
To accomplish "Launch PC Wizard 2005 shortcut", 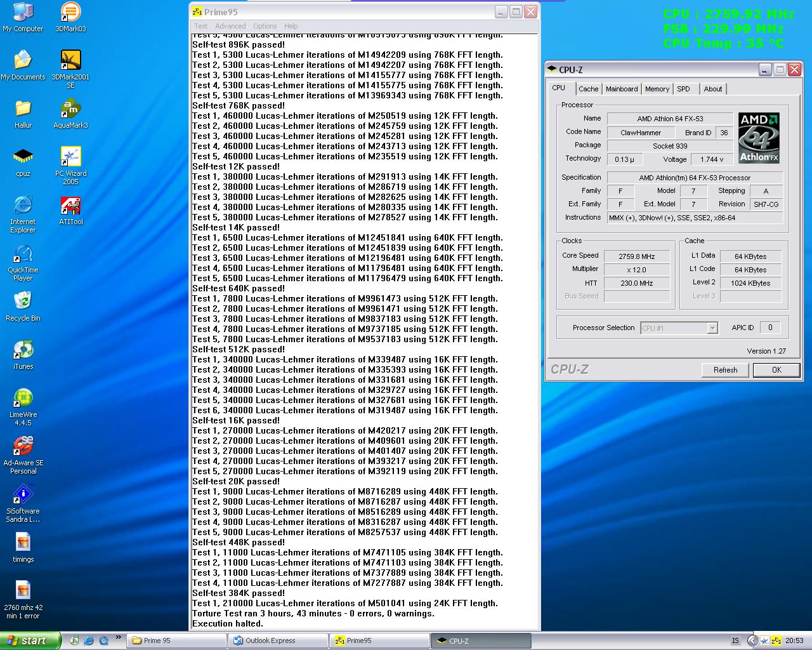I will [70, 157].
